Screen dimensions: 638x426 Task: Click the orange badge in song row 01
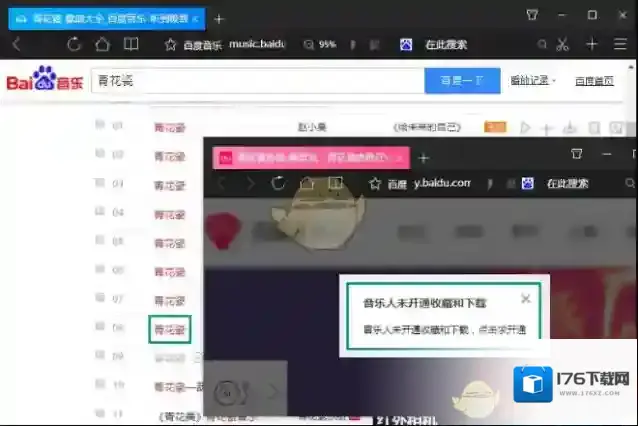point(495,127)
